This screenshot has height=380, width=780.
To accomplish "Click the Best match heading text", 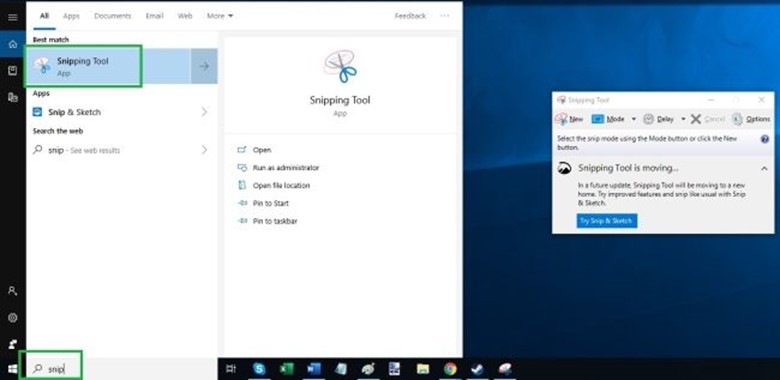I will [51, 39].
